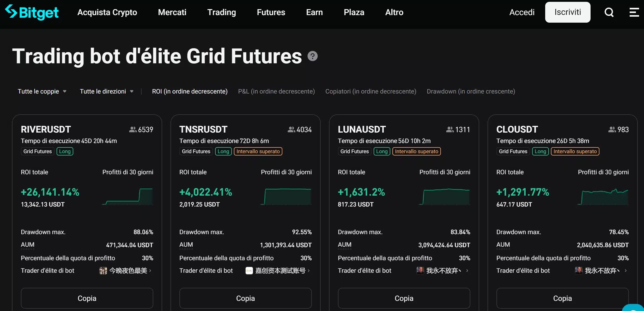The width and height of the screenshot is (644, 311).
Task: Open the hamburger menu icon
Action: 634,12
